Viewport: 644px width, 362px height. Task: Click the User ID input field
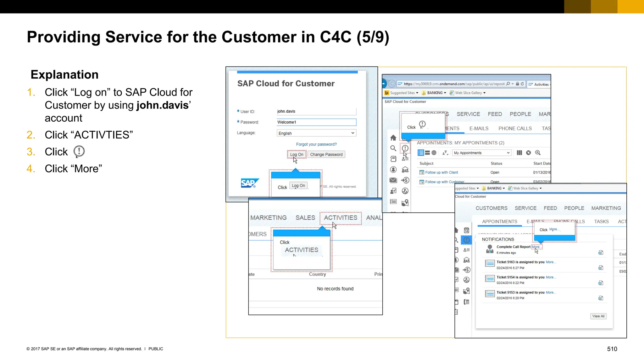click(316, 111)
